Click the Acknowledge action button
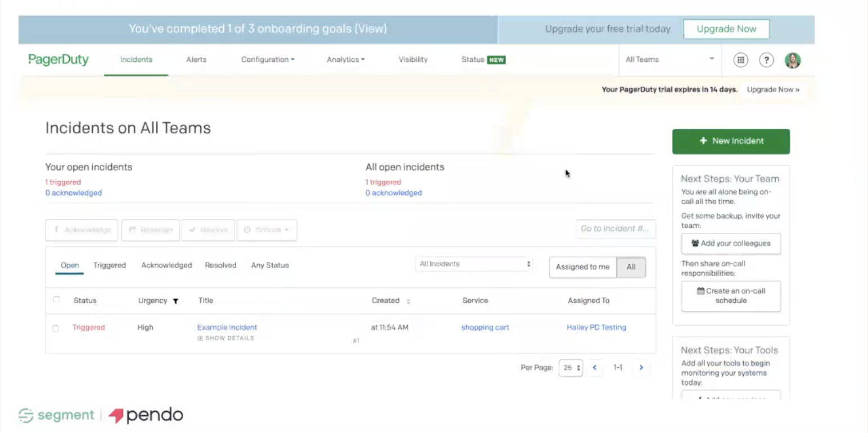Viewport: 868px width, 433px height. (81, 229)
